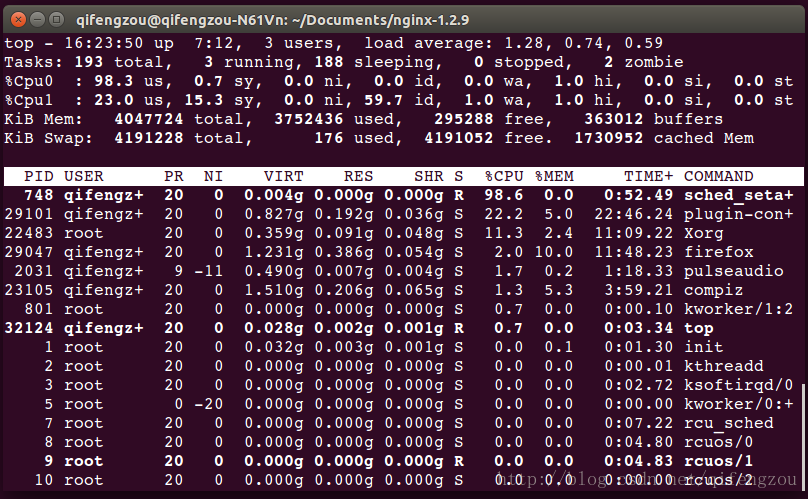Click the %CPU column header
808x499 pixels.
[x=504, y=176]
